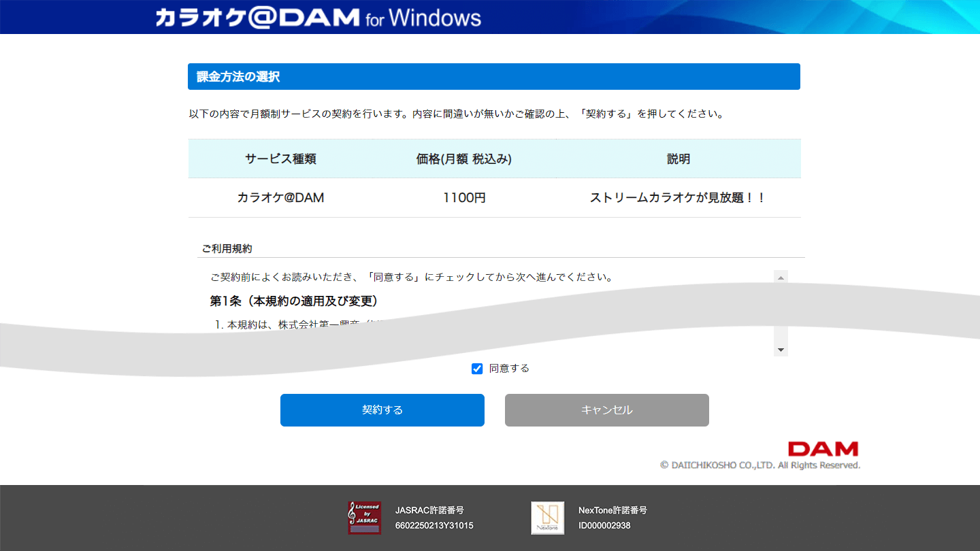The height and width of the screenshot is (551, 980).
Task: Click the 契約する button
Action: coord(382,410)
